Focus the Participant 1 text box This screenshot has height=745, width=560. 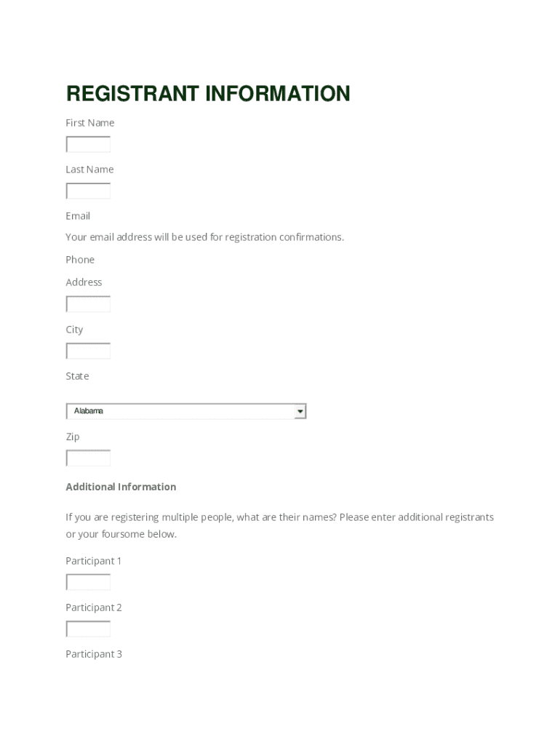[x=88, y=582]
